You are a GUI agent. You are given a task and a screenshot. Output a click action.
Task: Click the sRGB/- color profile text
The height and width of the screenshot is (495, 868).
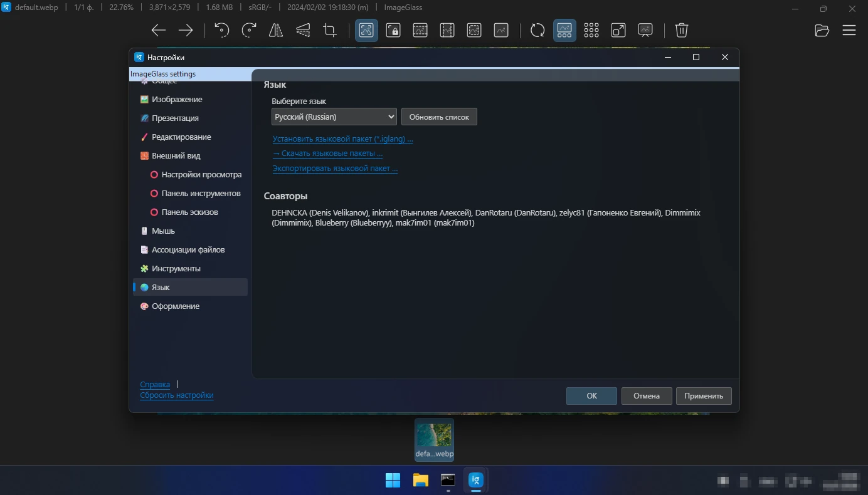pyautogui.click(x=260, y=8)
